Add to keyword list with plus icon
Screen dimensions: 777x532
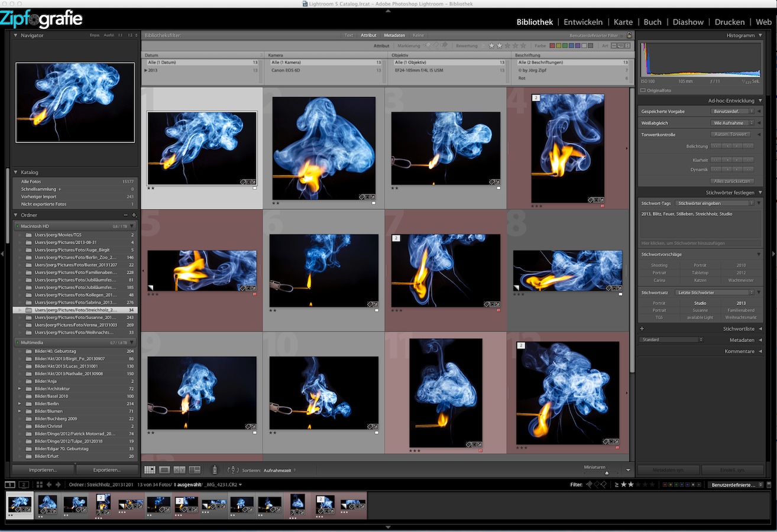[x=642, y=329]
